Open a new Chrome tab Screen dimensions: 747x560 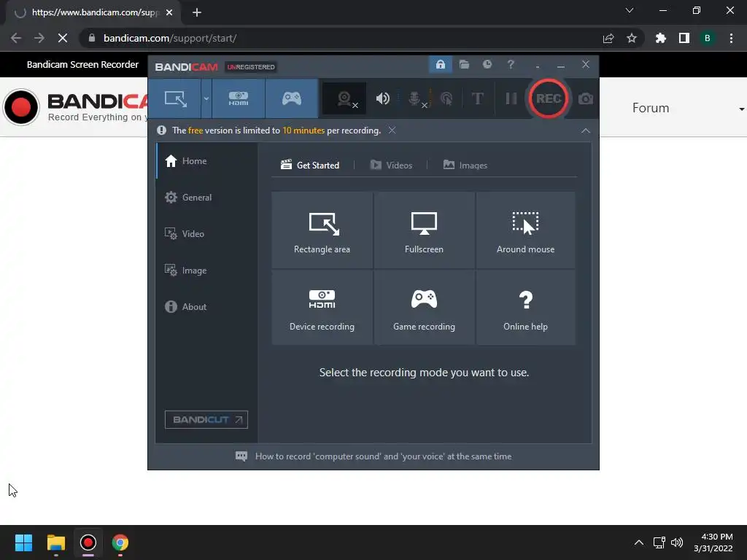(197, 12)
